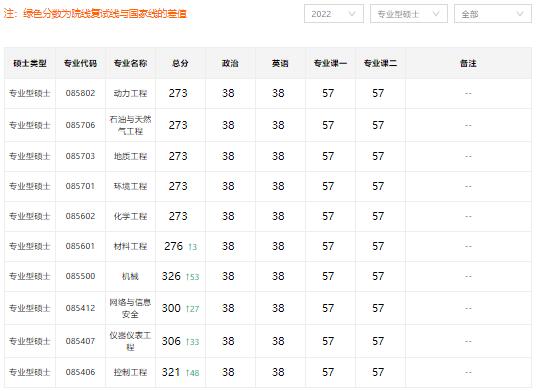
Task: Open the 2022 year dropdown
Action: [x=334, y=14]
